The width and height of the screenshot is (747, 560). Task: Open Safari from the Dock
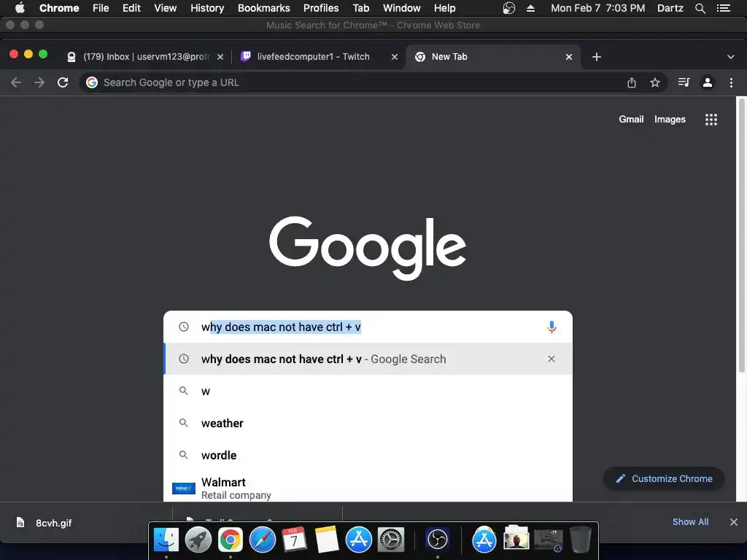tap(263, 540)
